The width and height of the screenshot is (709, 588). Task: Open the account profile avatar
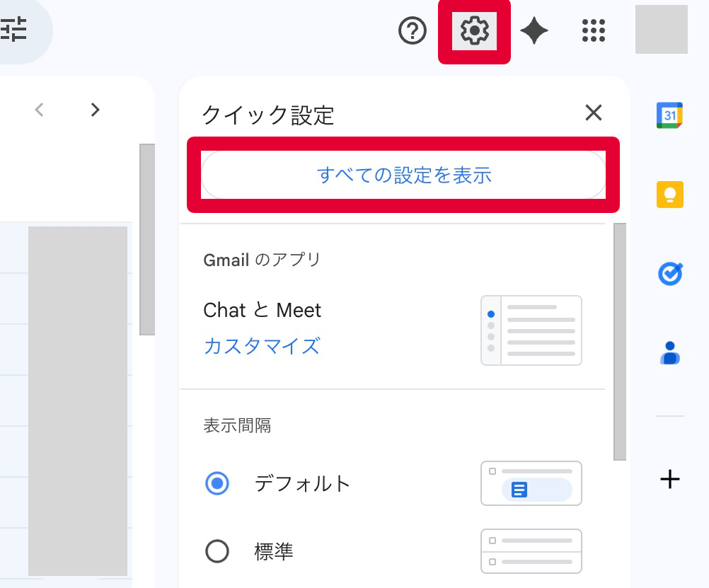[661, 30]
